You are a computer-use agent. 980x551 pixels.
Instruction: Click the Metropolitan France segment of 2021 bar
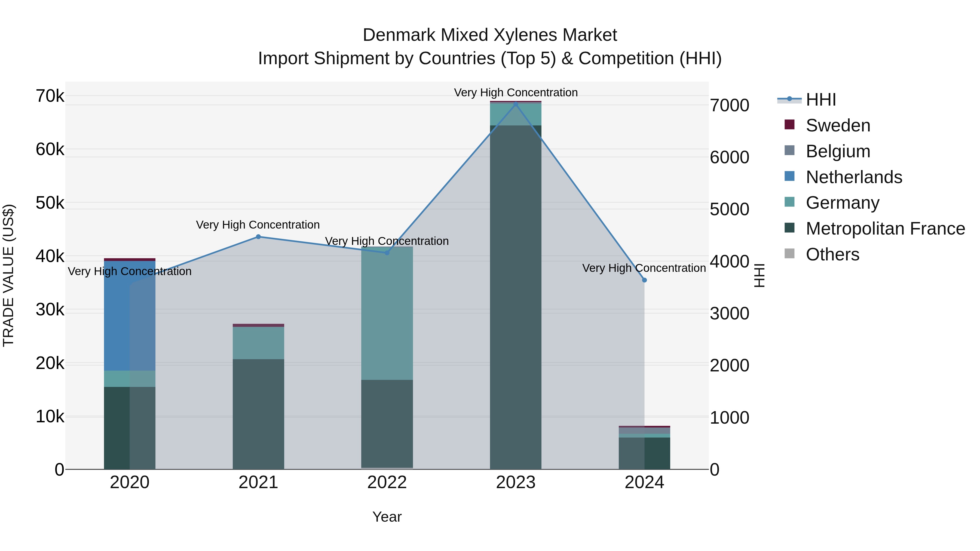[258, 414]
